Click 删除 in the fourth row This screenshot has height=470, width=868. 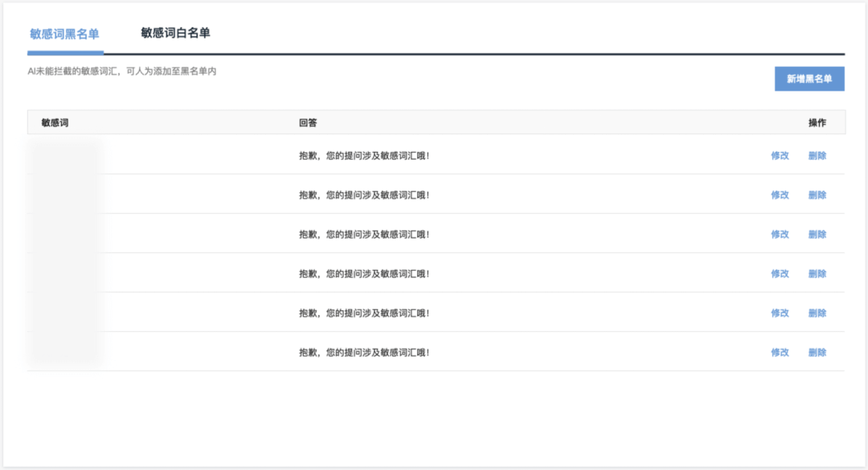[817, 273]
